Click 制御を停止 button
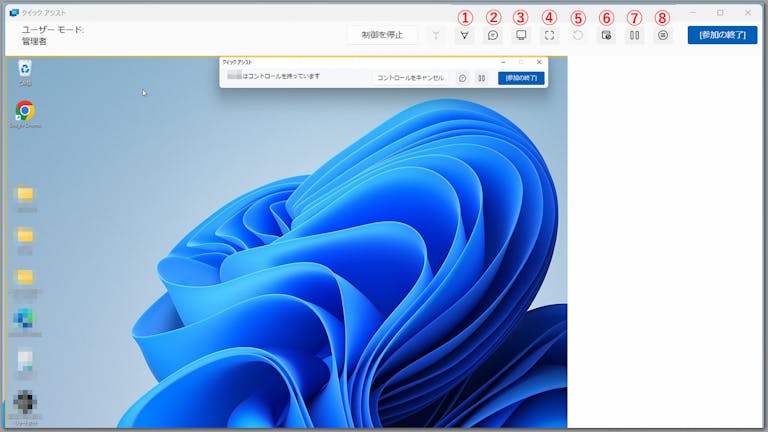 pyautogui.click(x=383, y=35)
